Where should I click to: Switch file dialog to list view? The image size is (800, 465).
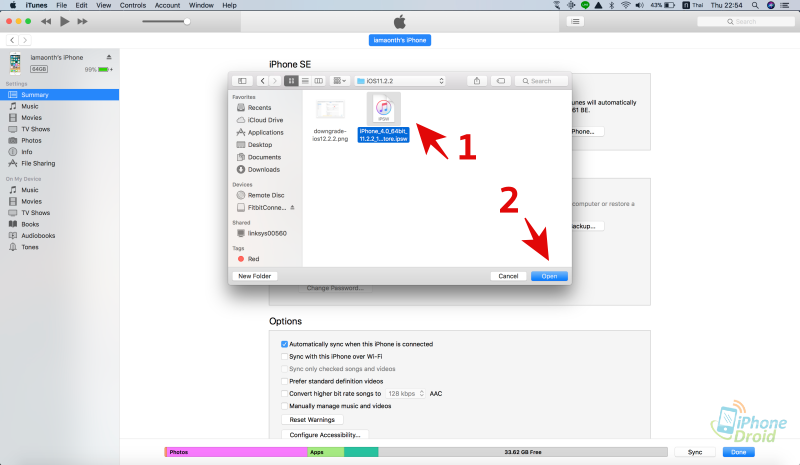[305, 80]
